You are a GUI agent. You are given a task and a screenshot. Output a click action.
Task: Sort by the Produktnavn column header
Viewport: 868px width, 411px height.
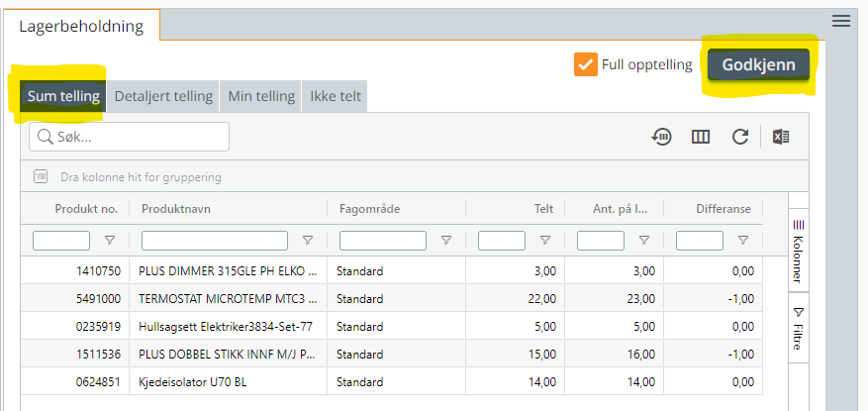176,209
